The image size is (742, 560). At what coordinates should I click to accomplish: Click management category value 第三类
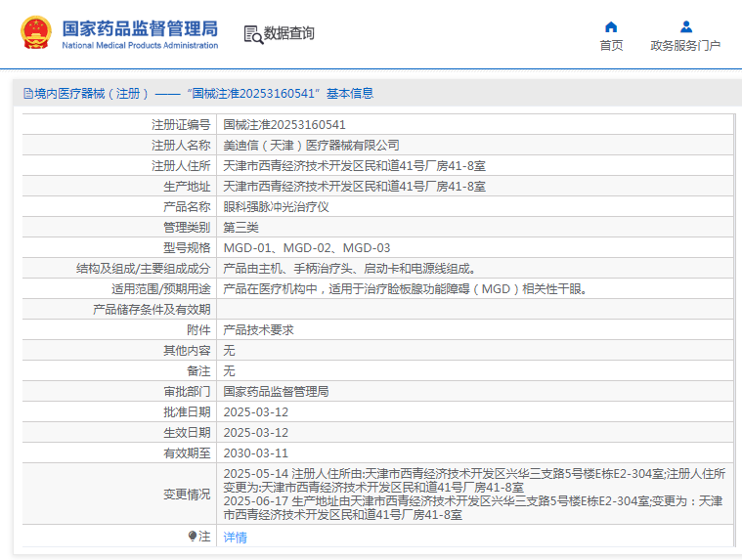click(x=240, y=228)
